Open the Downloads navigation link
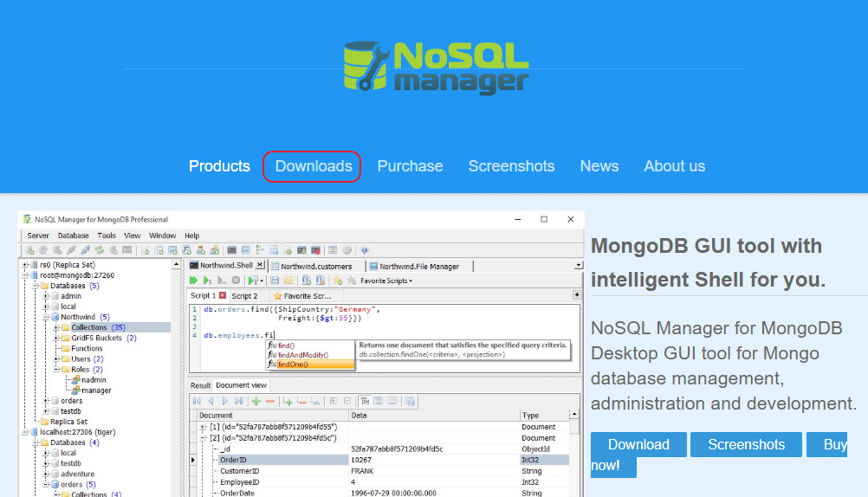The image size is (868, 497). tap(314, 166)
